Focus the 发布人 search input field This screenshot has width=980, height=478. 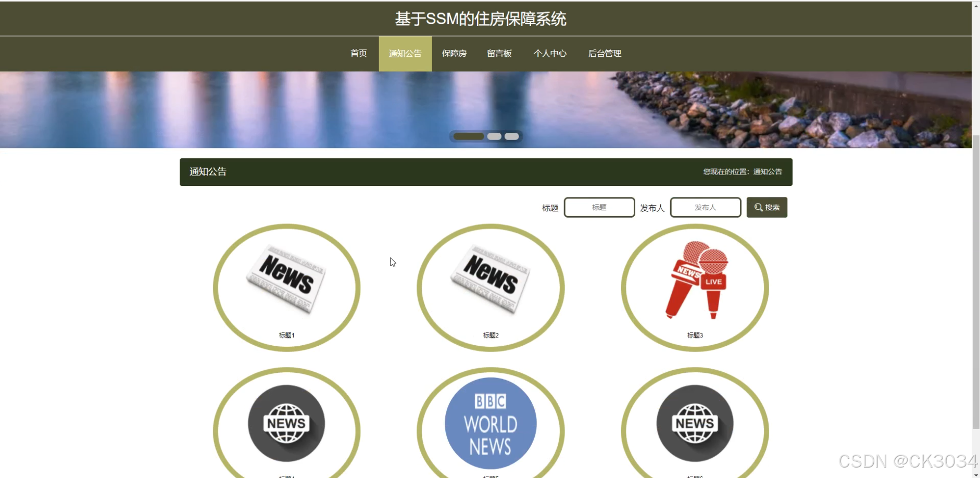[x=706, y=207]
